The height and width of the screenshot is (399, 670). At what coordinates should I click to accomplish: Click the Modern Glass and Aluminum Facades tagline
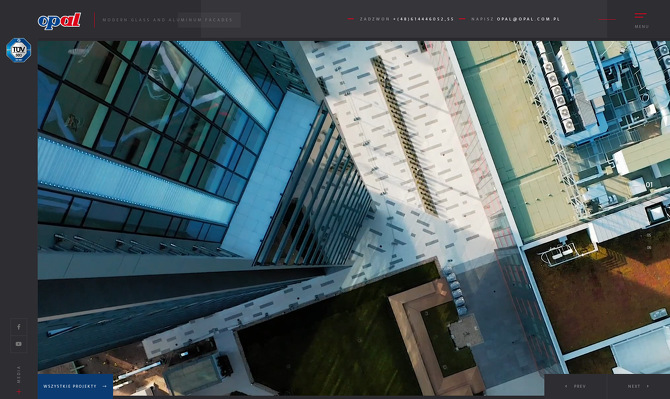click(x=168, y=20)
